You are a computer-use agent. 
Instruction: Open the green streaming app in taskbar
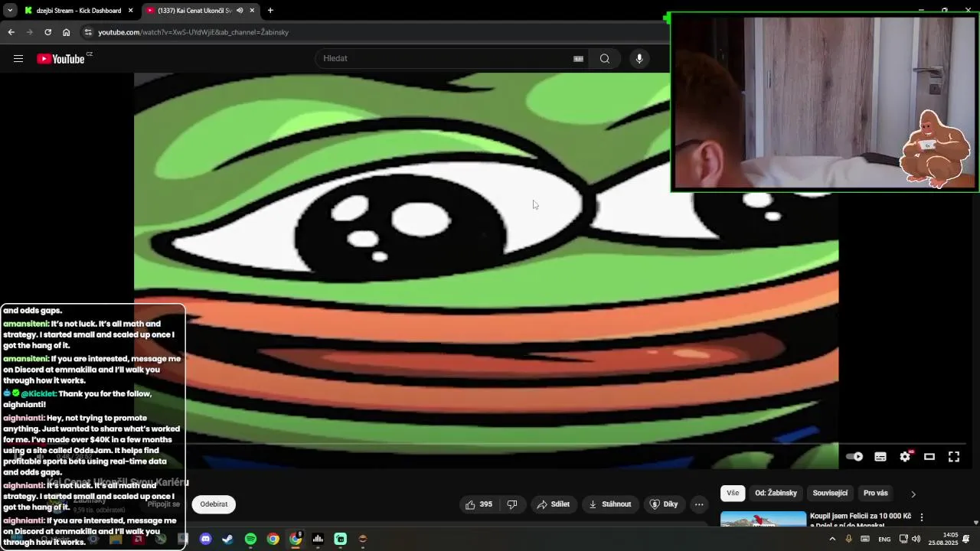click(x=340, y=540)
